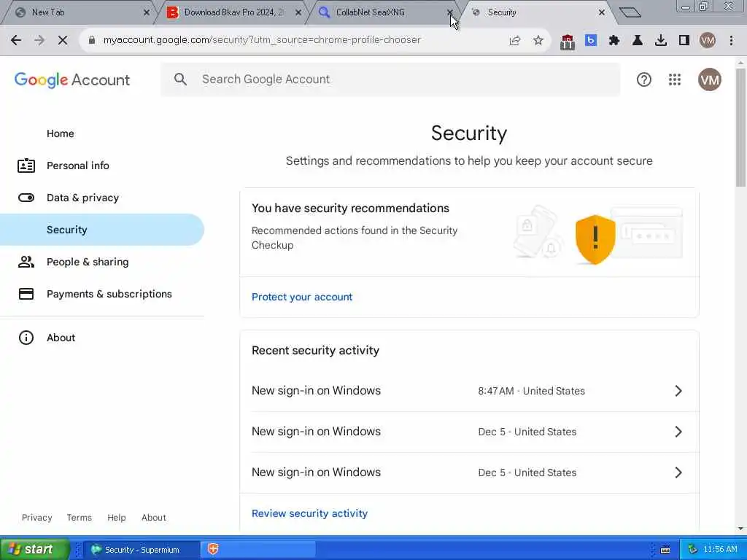The height and width of the screenshot is (560, 747).
Task: Open the Google apps grid launcher
Action: coord(675,79)
